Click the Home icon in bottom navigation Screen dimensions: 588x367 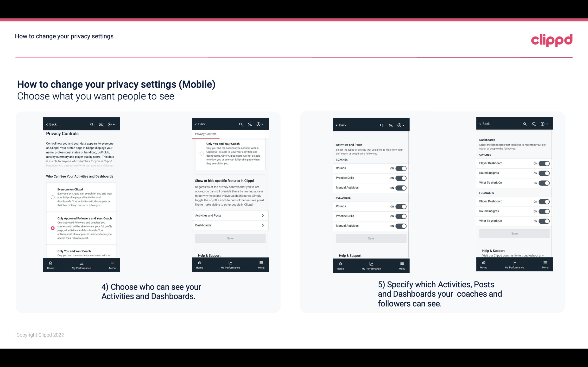tap(50, 263)
